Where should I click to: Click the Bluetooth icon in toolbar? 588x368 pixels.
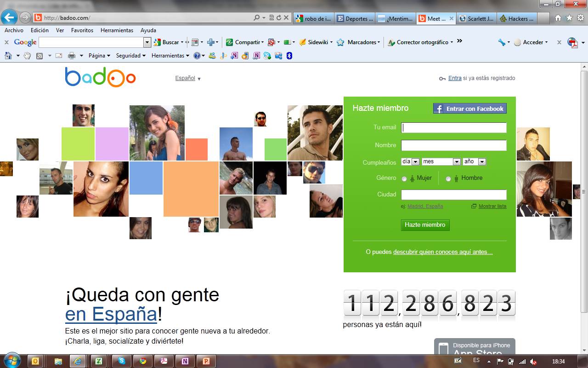tap(289, 56)
